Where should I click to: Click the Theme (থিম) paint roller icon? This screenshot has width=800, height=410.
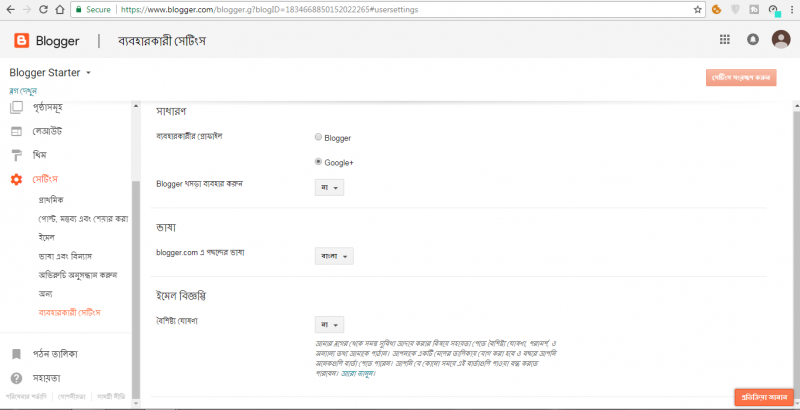(16, 155)
